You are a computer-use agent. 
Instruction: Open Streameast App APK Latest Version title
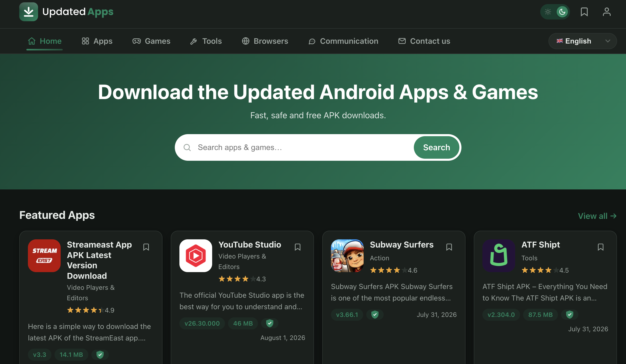(100, 260)
